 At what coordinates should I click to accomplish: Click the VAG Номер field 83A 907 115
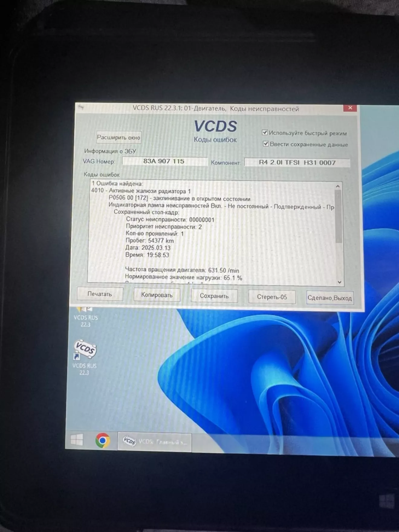(x=165, y=161)
